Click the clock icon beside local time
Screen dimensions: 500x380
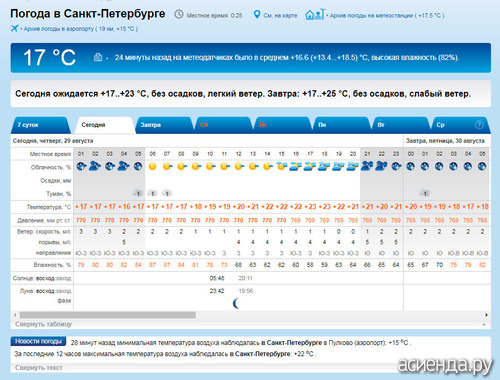point(179,14)
